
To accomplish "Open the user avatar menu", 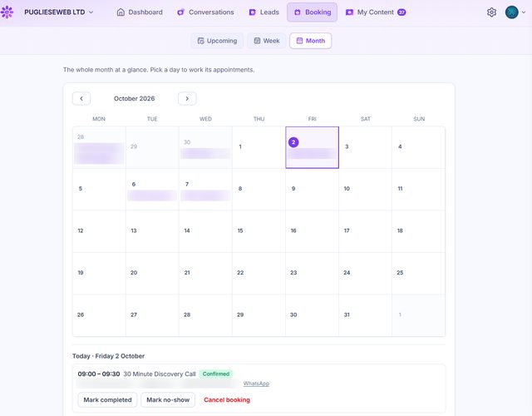I will click(x=512, y=12).
